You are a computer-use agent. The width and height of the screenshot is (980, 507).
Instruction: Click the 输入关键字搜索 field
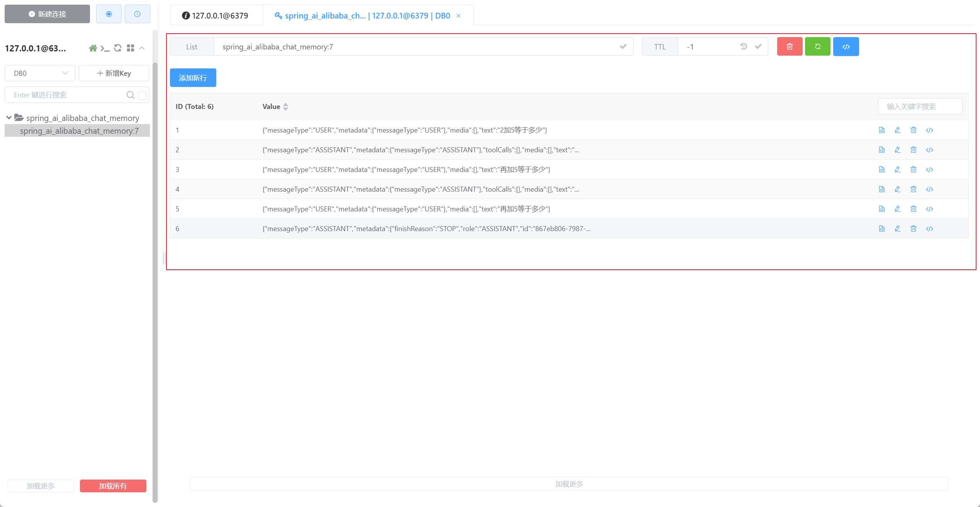[x=920, y=107]
